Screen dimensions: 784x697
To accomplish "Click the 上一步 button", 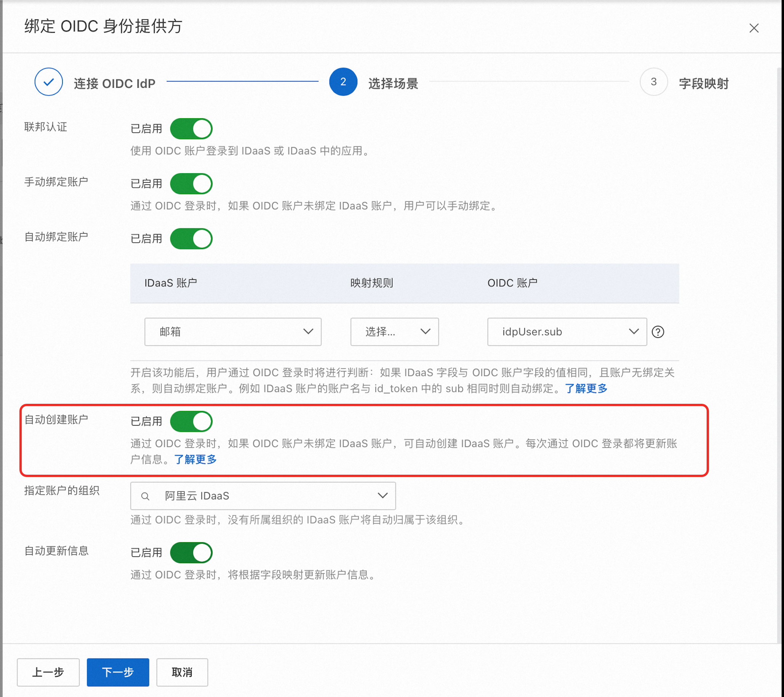I will [x=48, y=672].
